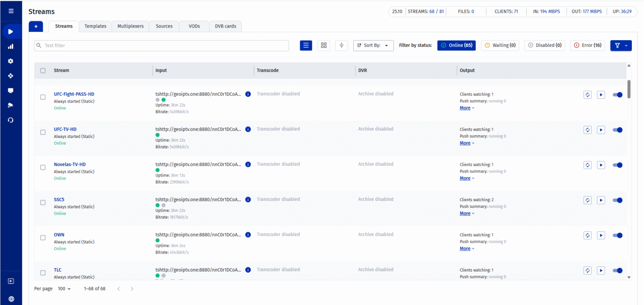The width and height of the screenshot is (644, 305).
Task: Open the Sort By dropdown
Action: [x=373, y=45]
